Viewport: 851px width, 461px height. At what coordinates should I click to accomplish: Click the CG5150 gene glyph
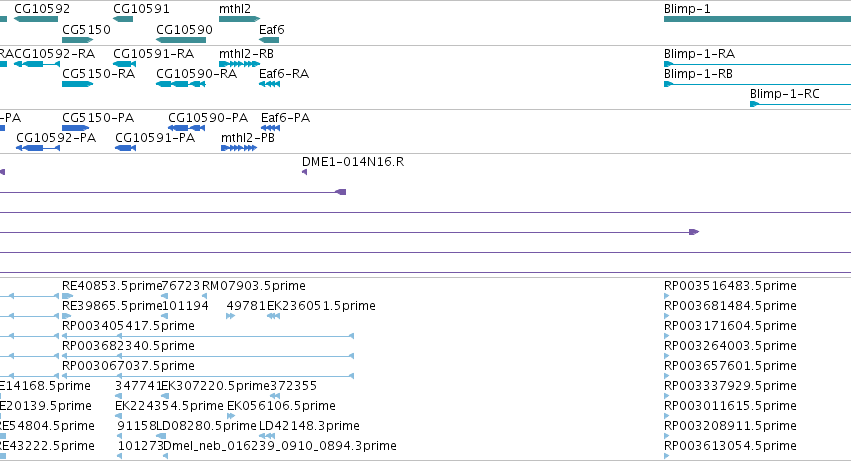(x=78, y=40)
